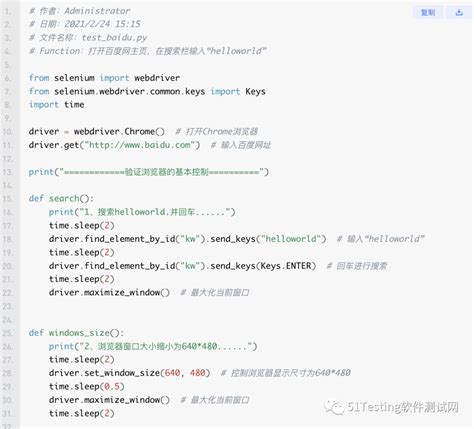Click the WeChat logo in watermark
Viewport: 474px width, 429px height.
tap(334, 407)
